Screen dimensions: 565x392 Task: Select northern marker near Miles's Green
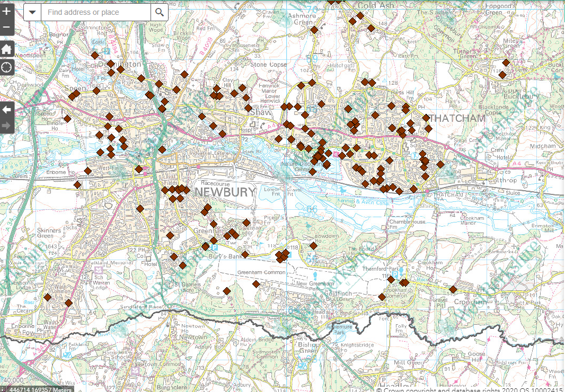pos(506,63)
